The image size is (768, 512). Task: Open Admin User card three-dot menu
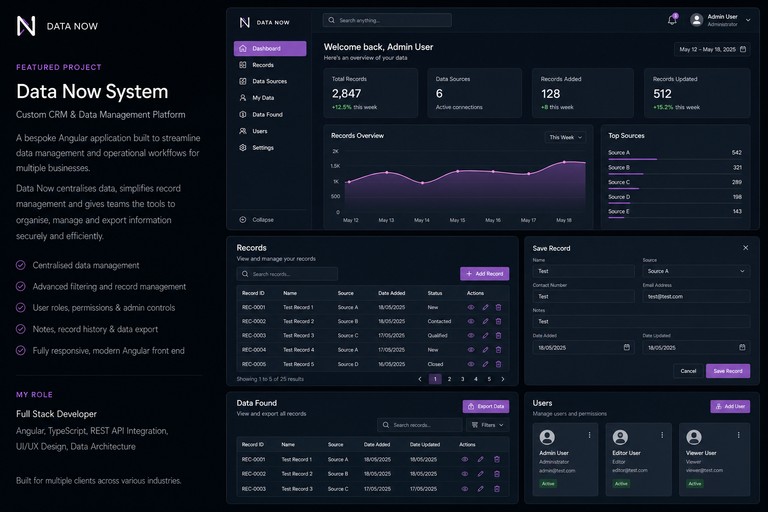pyautogui.click(x=589, y=435)
